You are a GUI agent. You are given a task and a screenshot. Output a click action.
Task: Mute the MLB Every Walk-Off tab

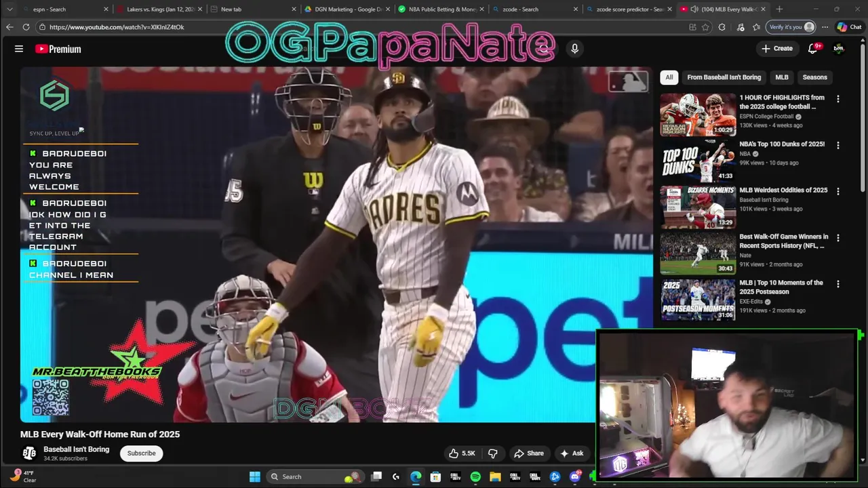(694, 9)
